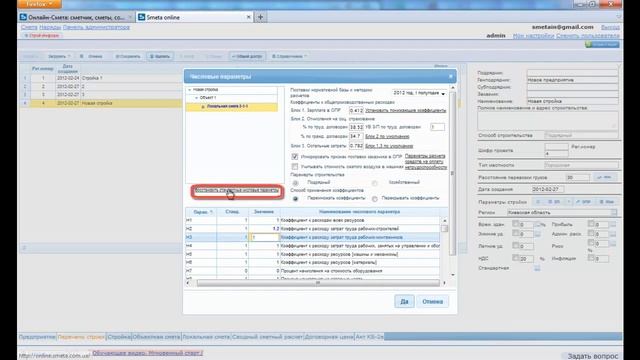The width and height of the screenshot is (640, 360).
Task: Switch to the Сводный сметный расчет tab
Action: click(267, 337)
